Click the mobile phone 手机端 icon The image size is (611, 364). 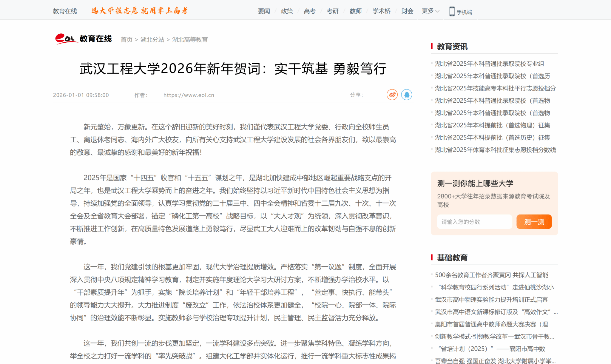pos(452,12)
